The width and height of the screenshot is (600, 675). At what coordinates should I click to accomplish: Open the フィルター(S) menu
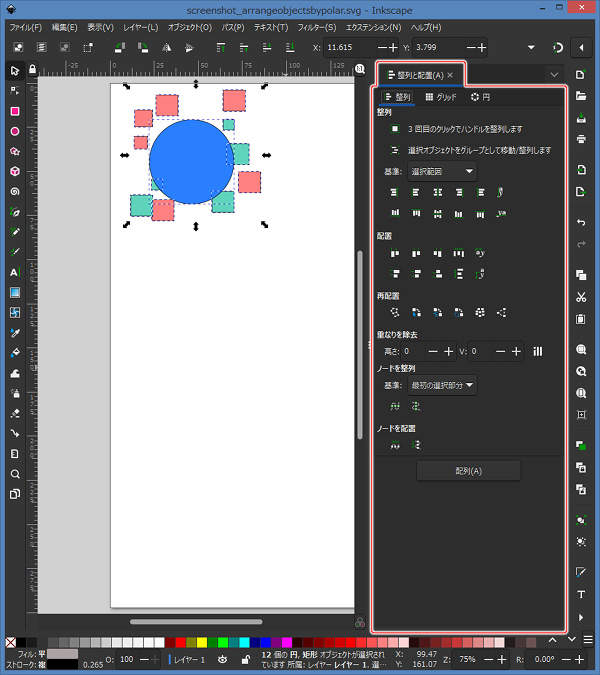pos(316,27)
